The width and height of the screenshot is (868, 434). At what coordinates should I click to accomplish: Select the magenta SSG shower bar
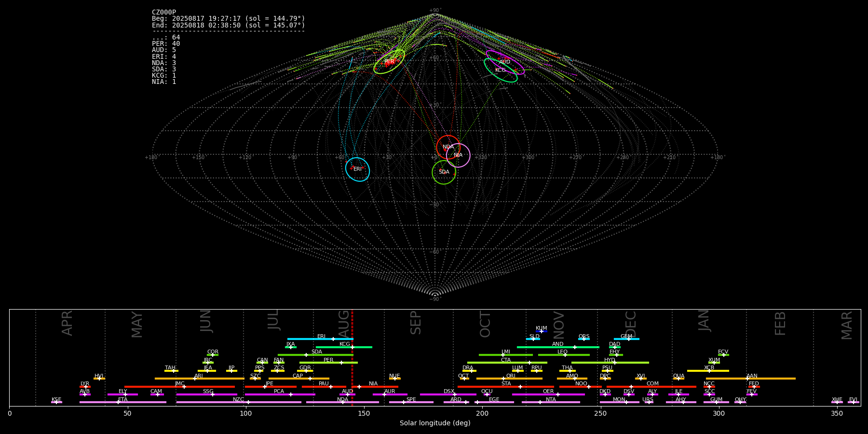[206, 394]
